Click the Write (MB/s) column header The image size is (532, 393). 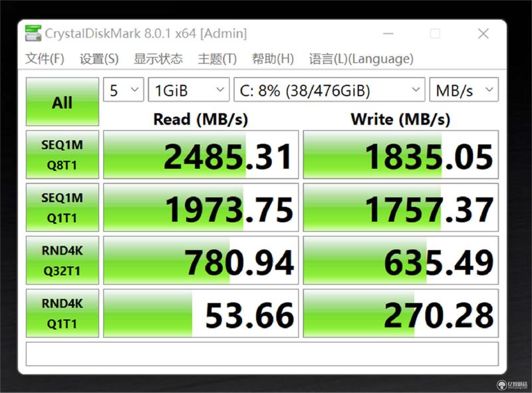[401, 119]
